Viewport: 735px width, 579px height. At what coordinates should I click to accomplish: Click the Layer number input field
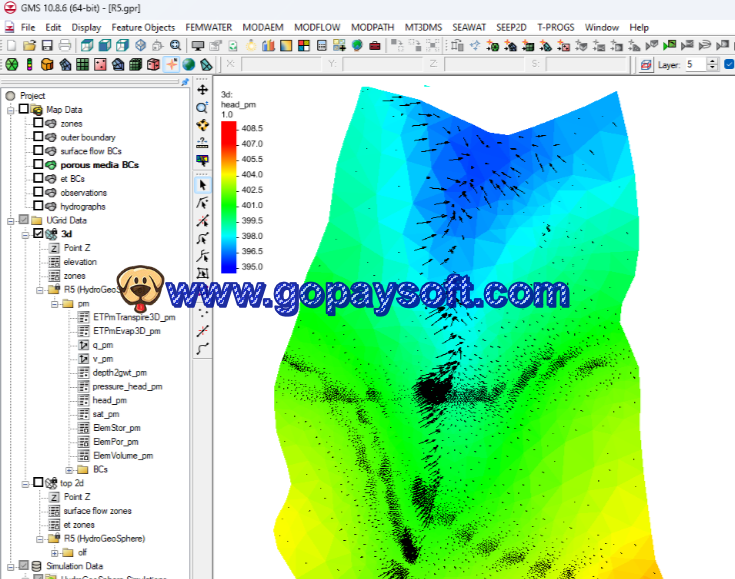point(696,64)
